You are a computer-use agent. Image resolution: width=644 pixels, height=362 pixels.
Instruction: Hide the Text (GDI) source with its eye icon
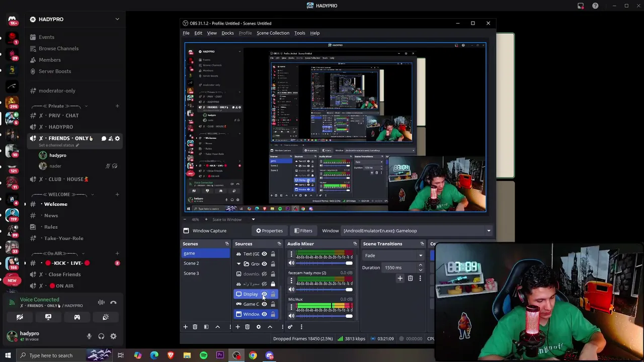[264, 254]
